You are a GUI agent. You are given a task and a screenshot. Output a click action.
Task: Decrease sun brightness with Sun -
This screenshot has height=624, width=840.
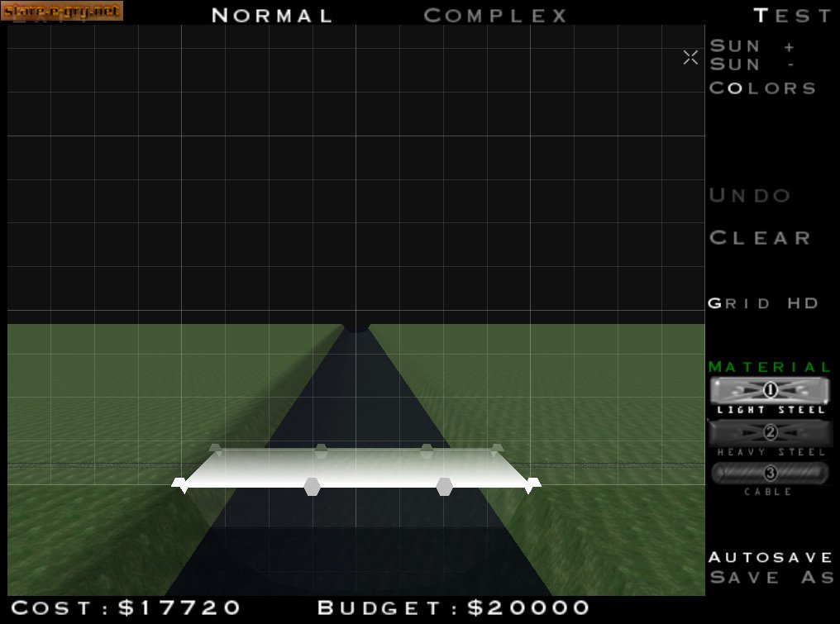pos(752,64)
